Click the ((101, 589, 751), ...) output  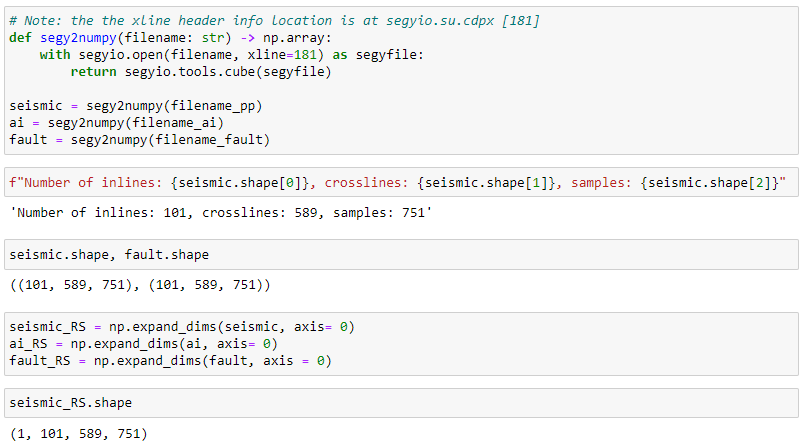[140, 285]
